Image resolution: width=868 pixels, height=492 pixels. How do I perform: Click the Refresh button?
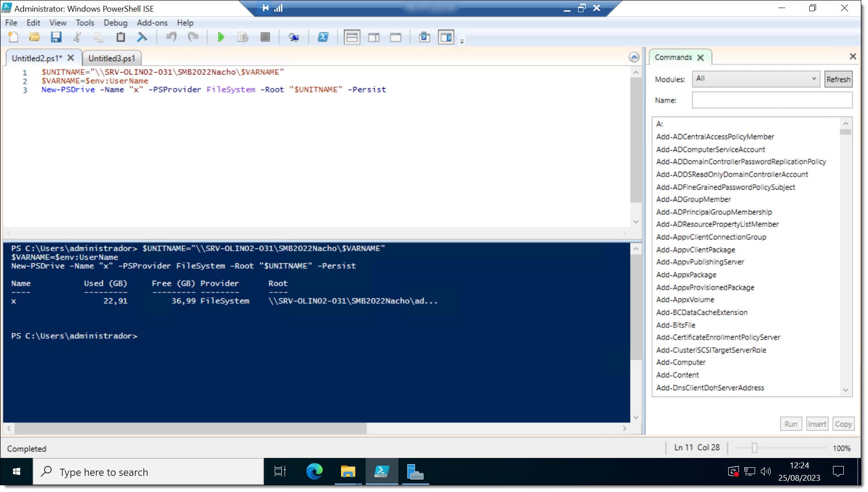coord(838,79)
